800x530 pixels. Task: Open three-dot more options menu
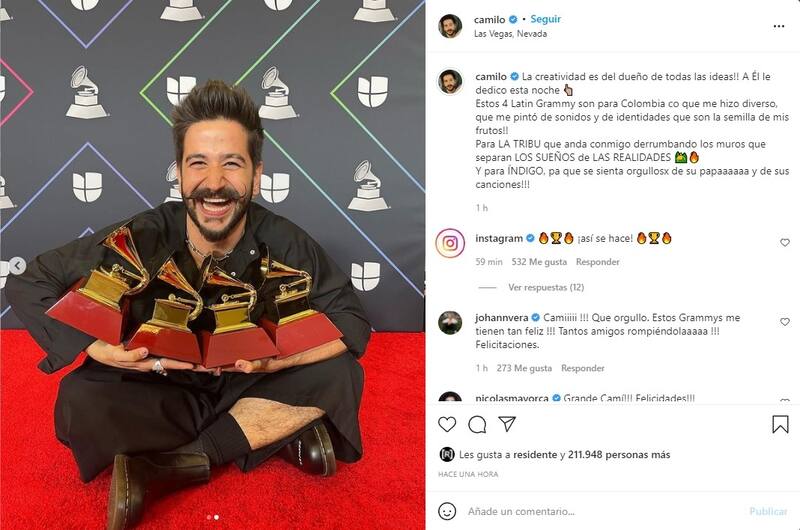779,26
